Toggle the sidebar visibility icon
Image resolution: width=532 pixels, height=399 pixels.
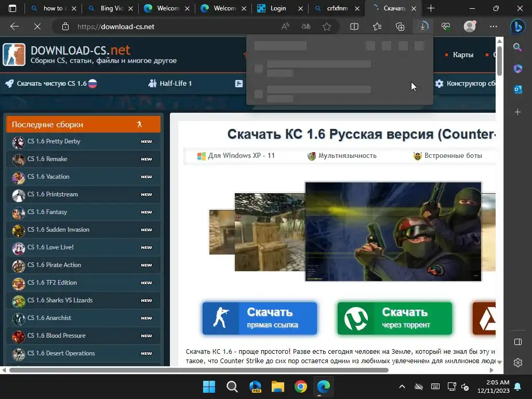[518, 342]
